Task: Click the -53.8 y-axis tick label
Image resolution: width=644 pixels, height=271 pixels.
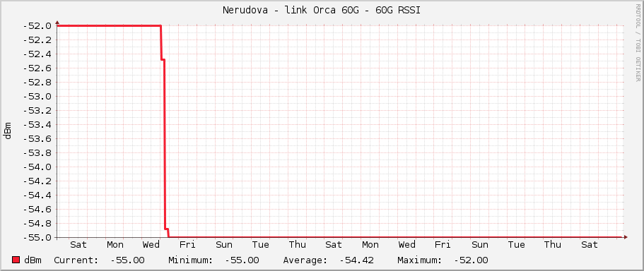Action: tap(37, 153)
